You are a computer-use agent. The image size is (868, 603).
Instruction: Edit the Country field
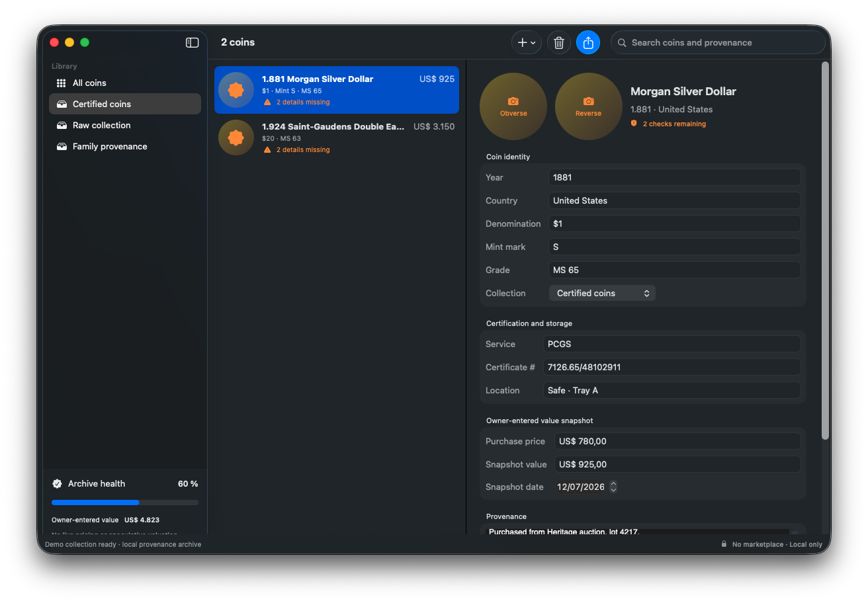click(x=675, y=200)
